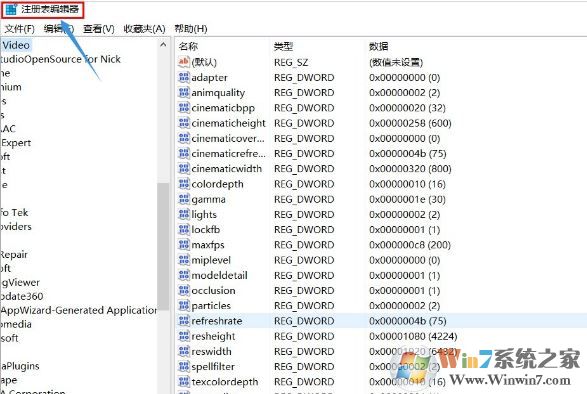Open the 文件(F) menu
This screenshot has width=587, height=394.
coord(19,29)
